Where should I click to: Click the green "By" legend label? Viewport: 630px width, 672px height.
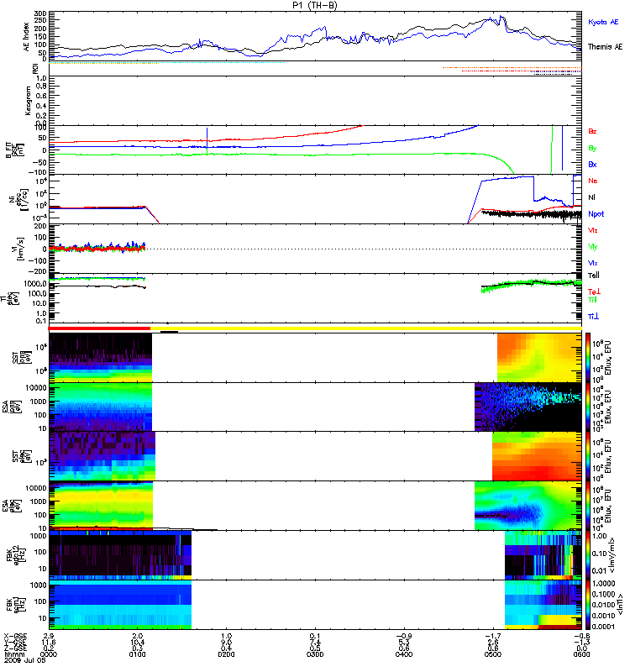tap(592, 149)
